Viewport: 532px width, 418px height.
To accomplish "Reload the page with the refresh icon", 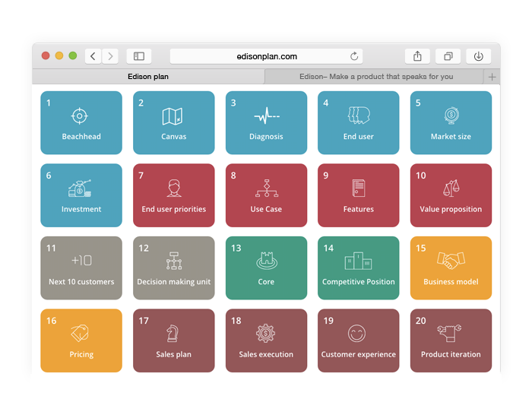I will 354,56.
